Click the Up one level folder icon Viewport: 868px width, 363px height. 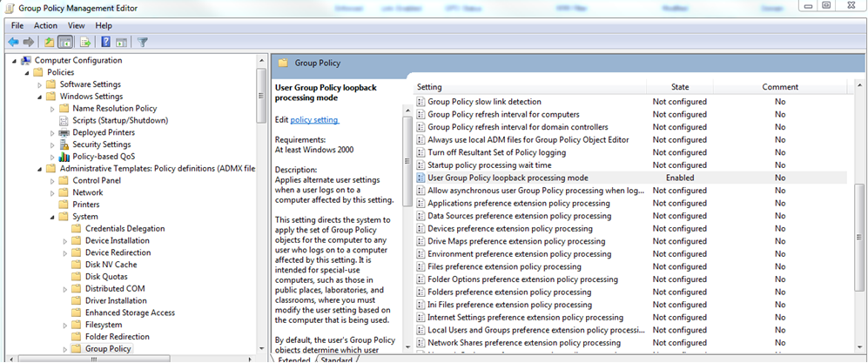pos(50,42)
